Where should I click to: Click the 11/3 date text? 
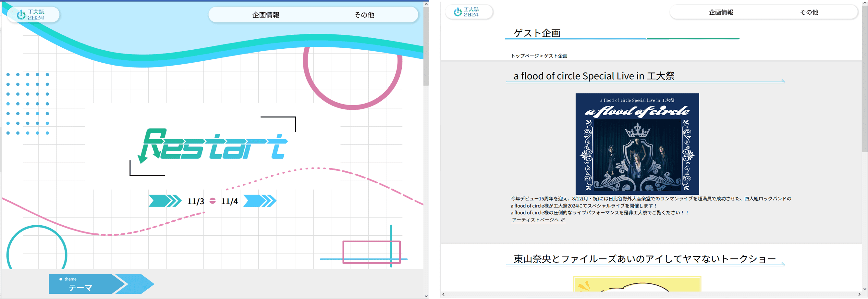point(196,201)
